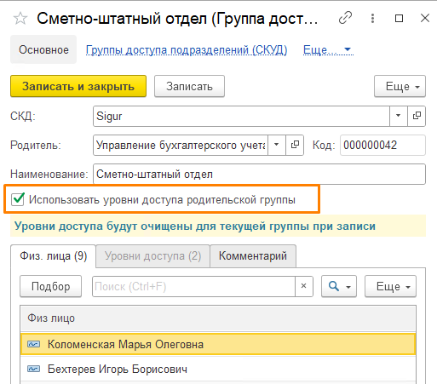This screenshot has width=437, height=384.
Task: Select the Физ. лица (9) tab
Action: [x=53, y=256]
